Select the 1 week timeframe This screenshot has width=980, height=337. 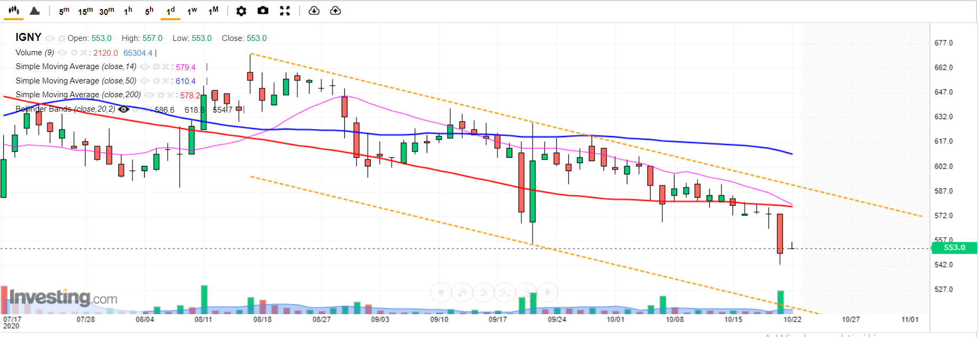[x=192, y=11]
